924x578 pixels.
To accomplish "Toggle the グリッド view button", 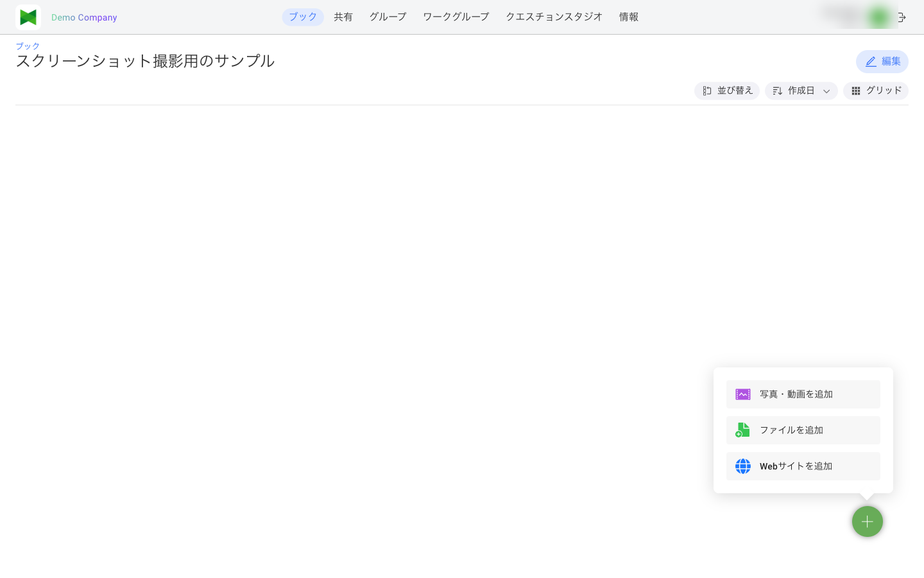I will (876, 91).
